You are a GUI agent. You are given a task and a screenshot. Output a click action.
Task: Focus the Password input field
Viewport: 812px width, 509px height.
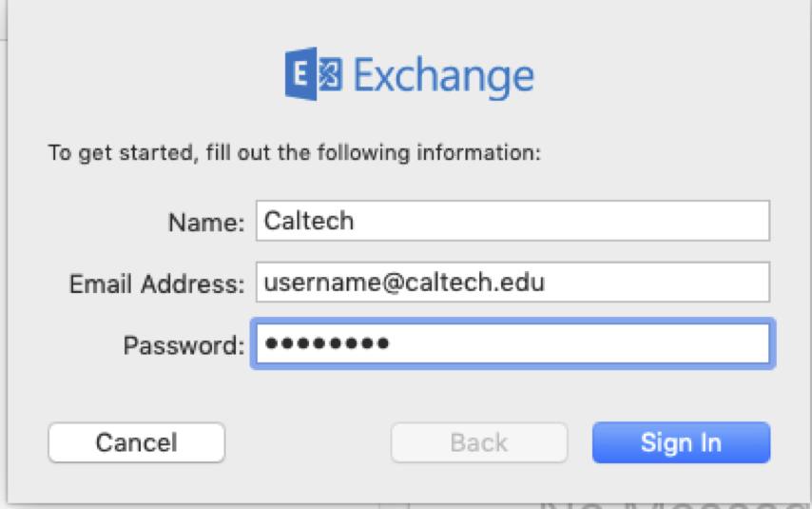coord(512,344)
